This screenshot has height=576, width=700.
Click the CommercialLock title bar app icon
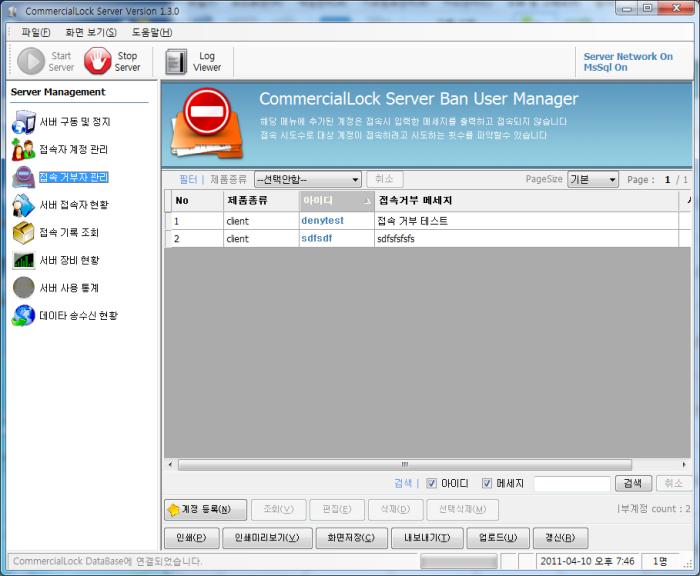(x=12, y=12)
